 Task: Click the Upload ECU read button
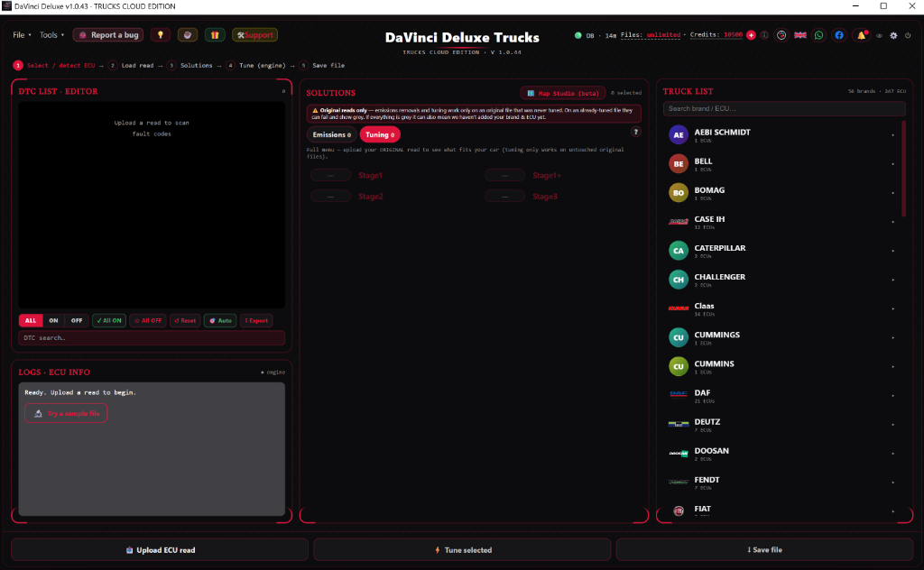point(160,549)
